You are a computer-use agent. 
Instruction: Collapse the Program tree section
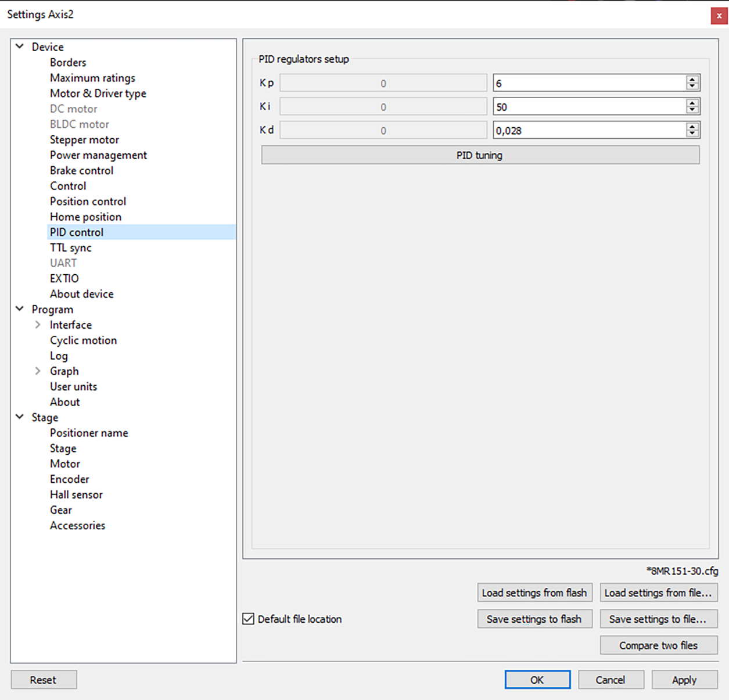pos(20,309)
